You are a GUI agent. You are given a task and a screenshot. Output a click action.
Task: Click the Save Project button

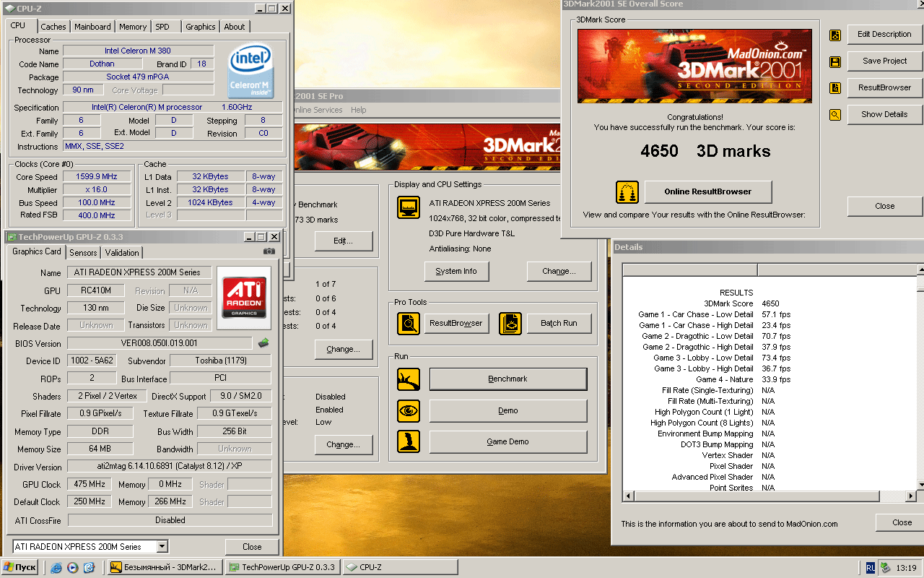coord(884,61)
